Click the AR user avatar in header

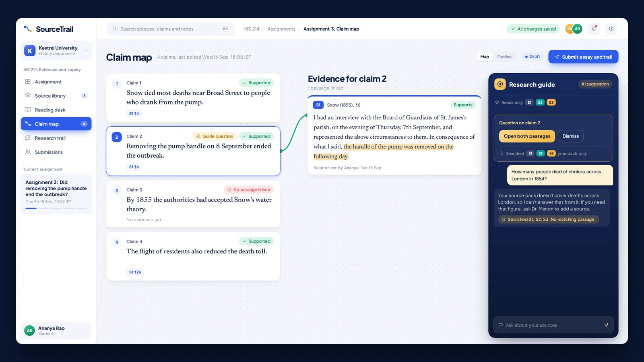(577, 29)
